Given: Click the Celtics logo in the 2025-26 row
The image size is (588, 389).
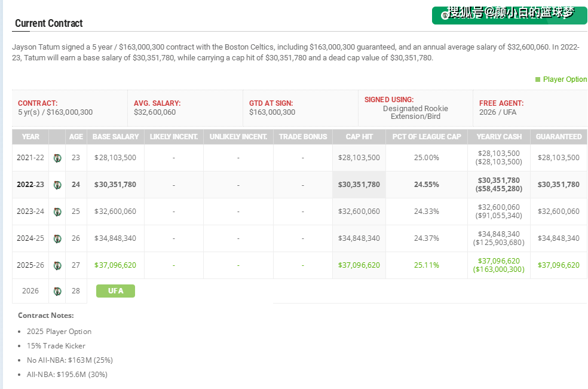Looking at the screenshot, I should (57, 265).
